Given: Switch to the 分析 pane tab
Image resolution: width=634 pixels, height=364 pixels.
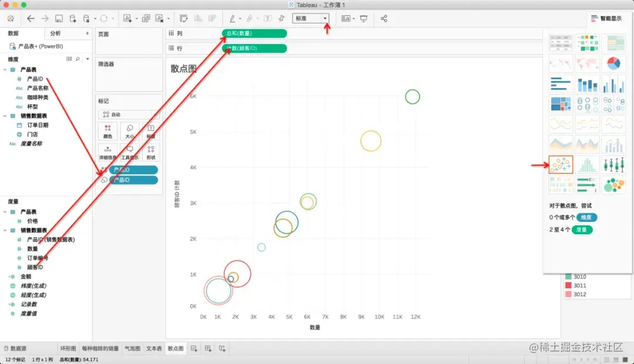Looking at the screenshot, I should point(55,33).
